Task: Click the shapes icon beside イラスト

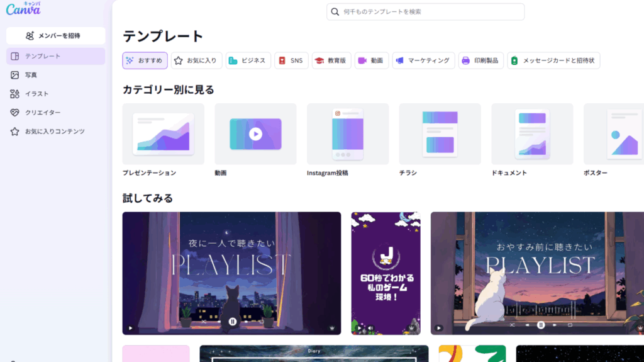Action: 14,94
